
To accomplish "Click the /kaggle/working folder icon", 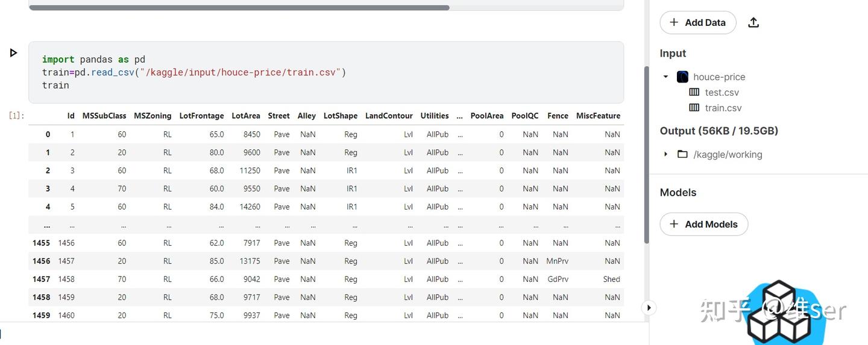I will pos(682,155).
